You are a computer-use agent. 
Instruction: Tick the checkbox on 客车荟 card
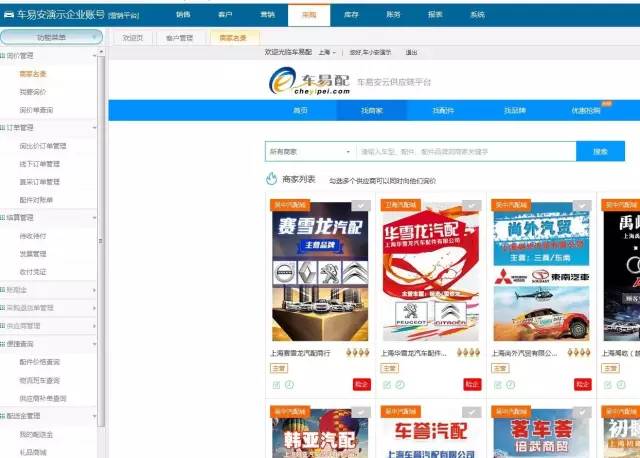click(x=582, y=412)
